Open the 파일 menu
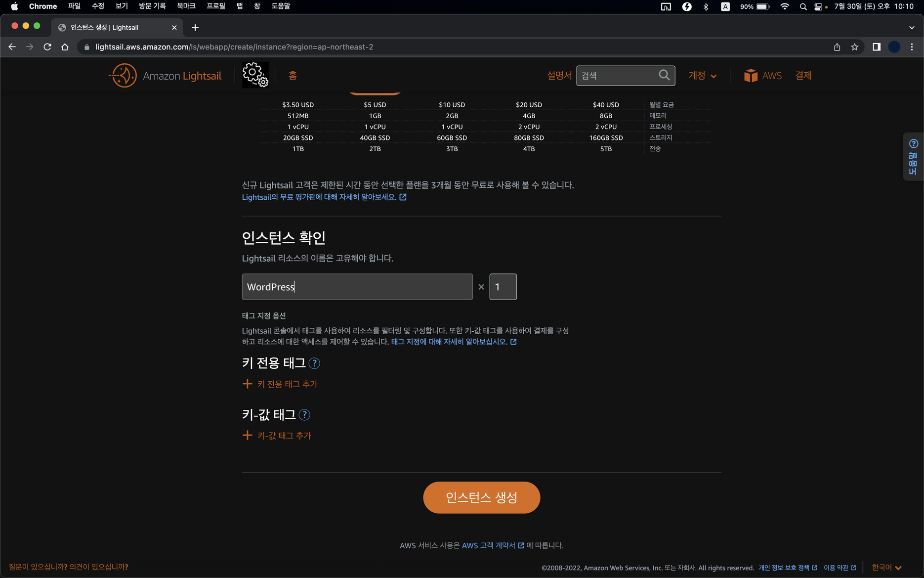Screen dimensions: 924x578 [74, 6]
